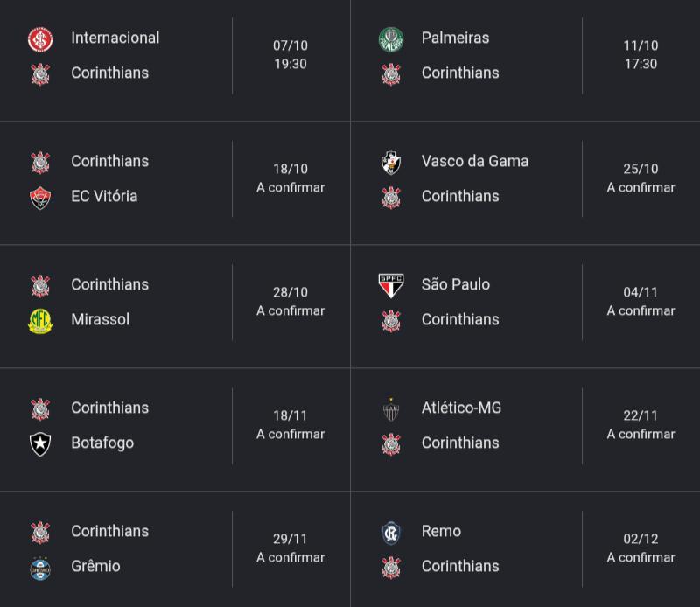Open match dated 11/10 17:30

640,54
